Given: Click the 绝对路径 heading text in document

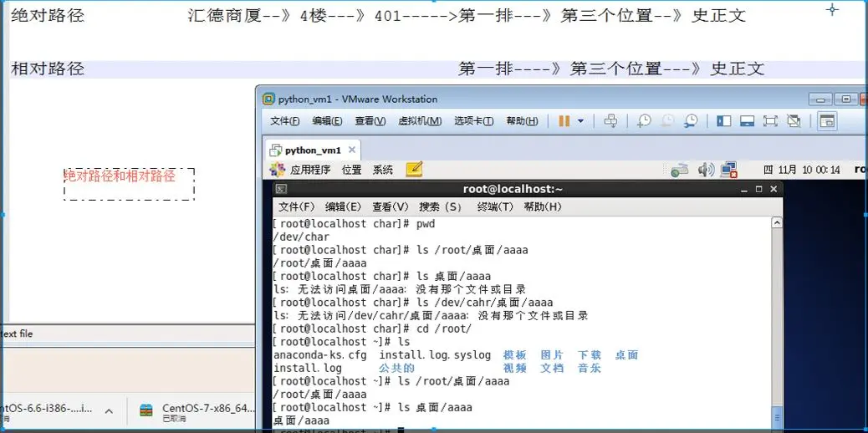Looking at the screenshot, I should click(x=48, y=16).
